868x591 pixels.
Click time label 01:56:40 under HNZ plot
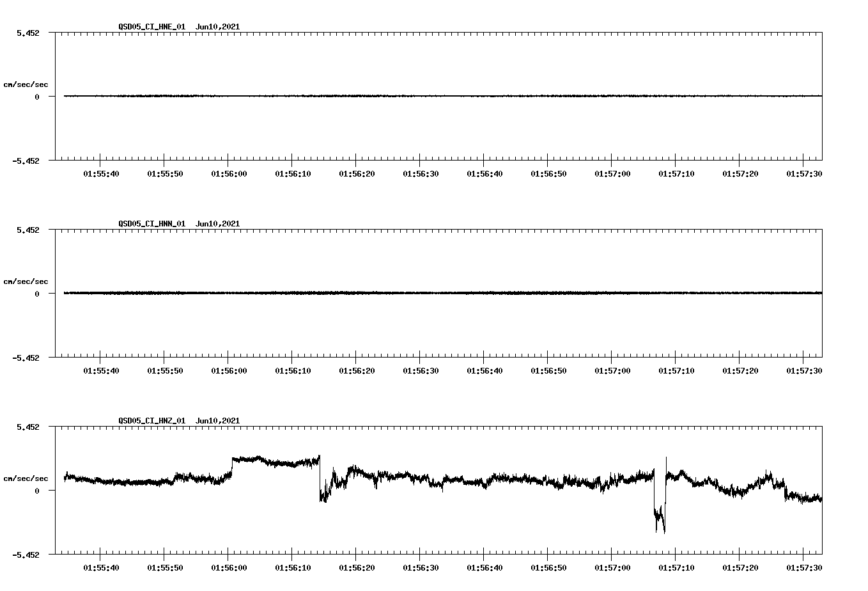(484, 568)
